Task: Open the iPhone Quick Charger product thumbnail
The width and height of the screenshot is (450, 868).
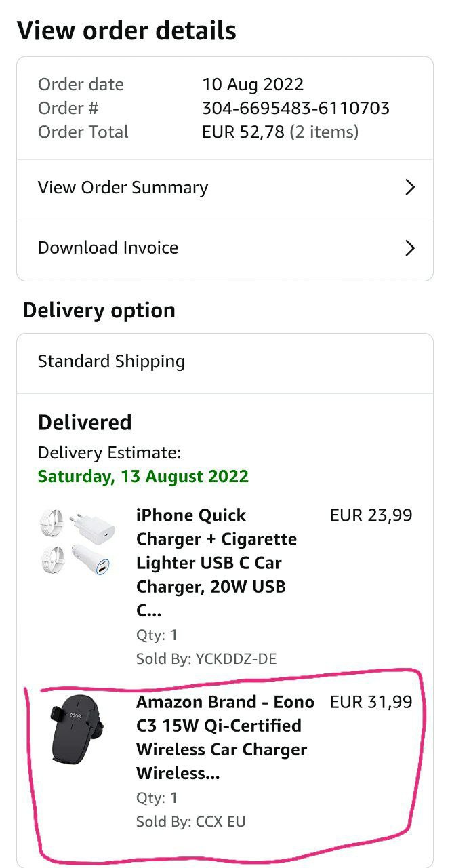Action: click(74, 544)
